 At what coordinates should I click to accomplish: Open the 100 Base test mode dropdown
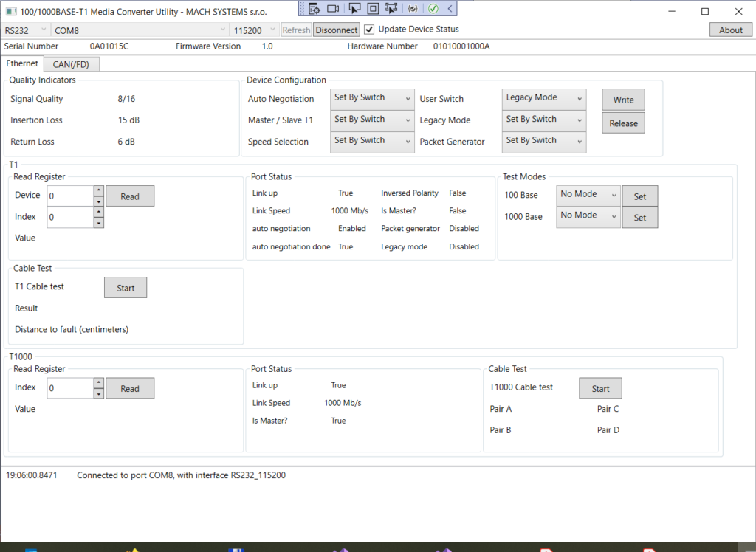pos(588,195)
